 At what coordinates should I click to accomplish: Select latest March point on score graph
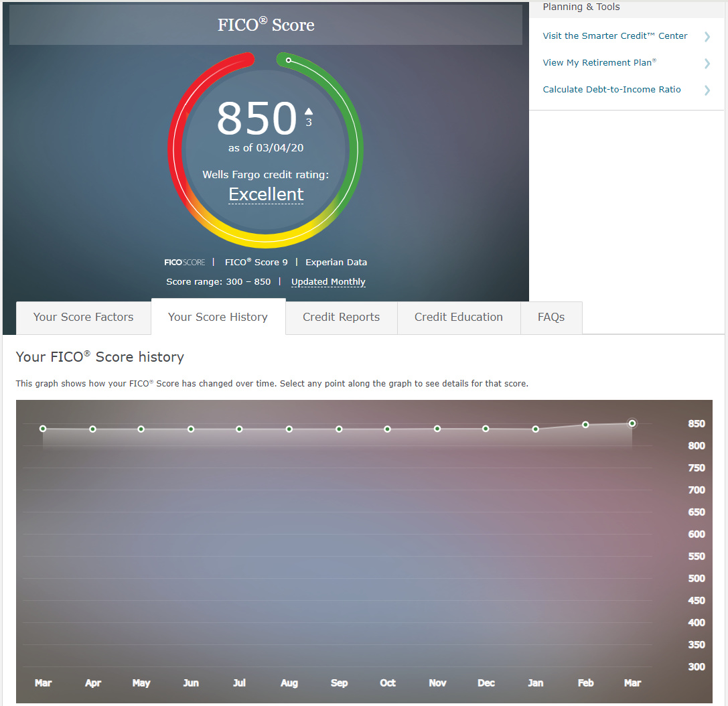pyautogui.click(x=632, y=423)
